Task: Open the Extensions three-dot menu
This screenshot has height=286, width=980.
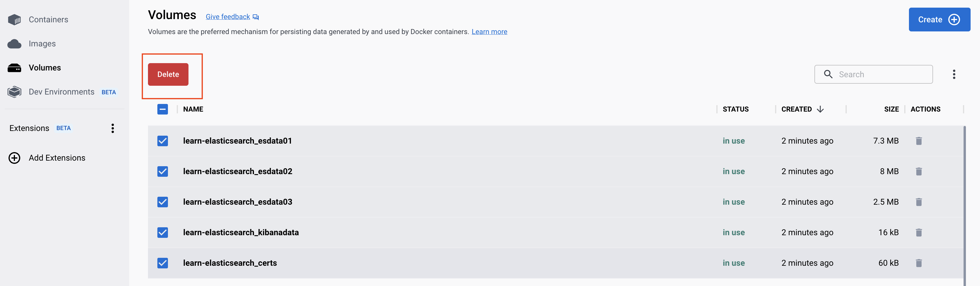Action: (x=113, y=128)
